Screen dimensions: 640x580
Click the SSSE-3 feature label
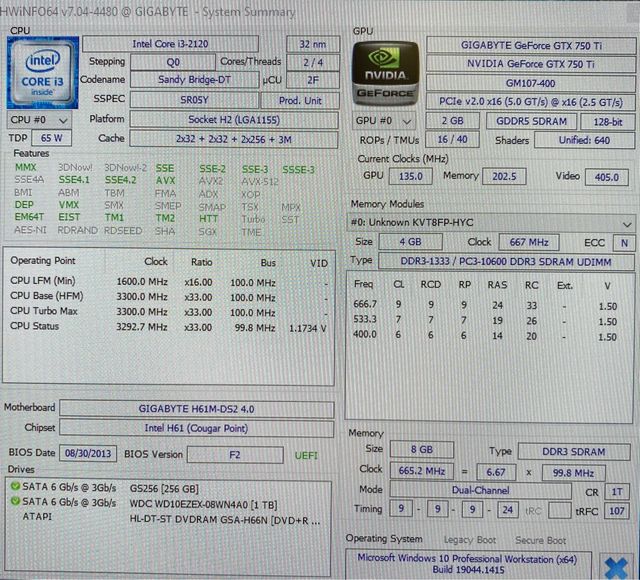298,170
